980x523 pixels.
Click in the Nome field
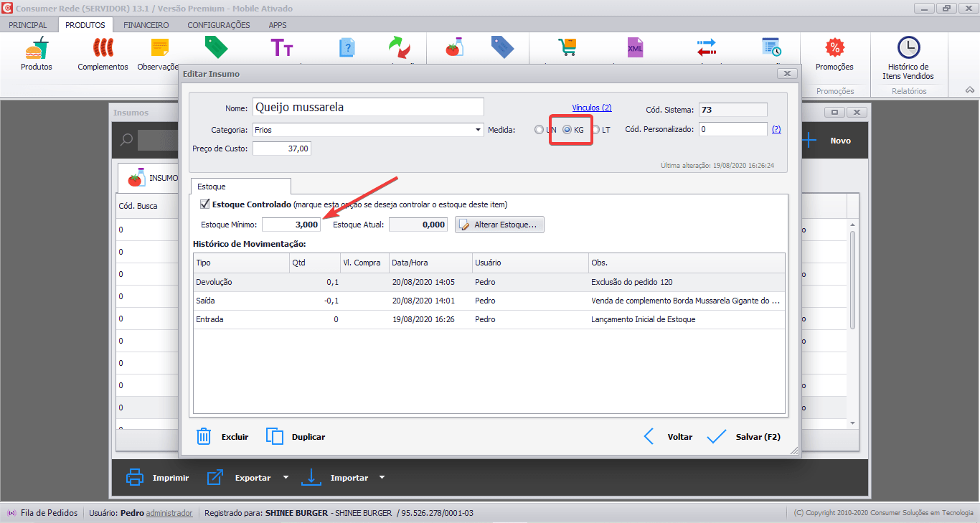click(x=368, y=107)
